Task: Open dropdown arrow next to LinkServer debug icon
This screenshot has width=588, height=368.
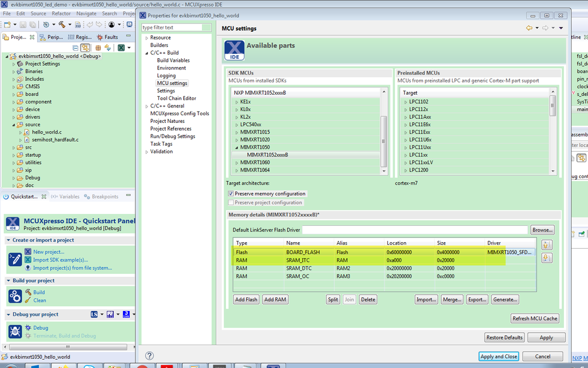Action: 102,315
